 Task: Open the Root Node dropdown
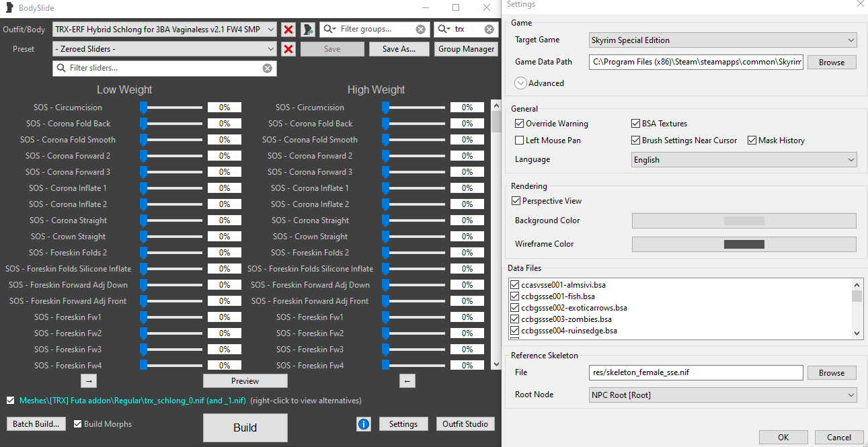pyautogui.click(x=723, y=395)
